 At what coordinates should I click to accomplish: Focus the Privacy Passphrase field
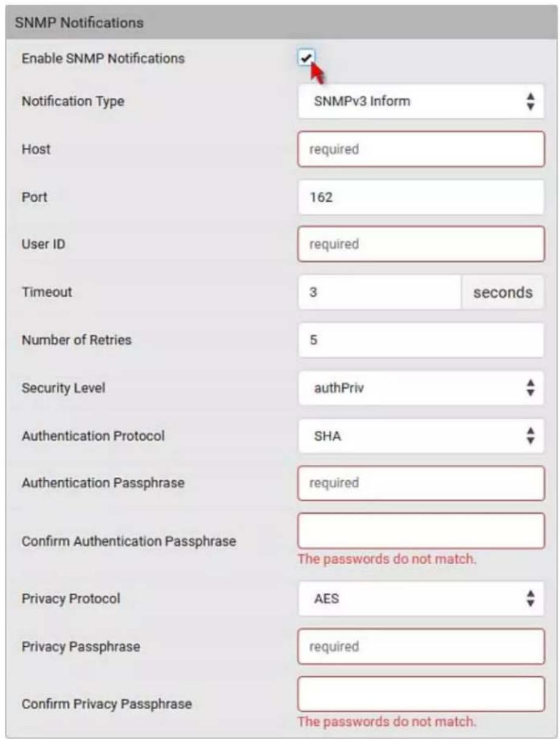pyautogui.click(x=421, y=646)
